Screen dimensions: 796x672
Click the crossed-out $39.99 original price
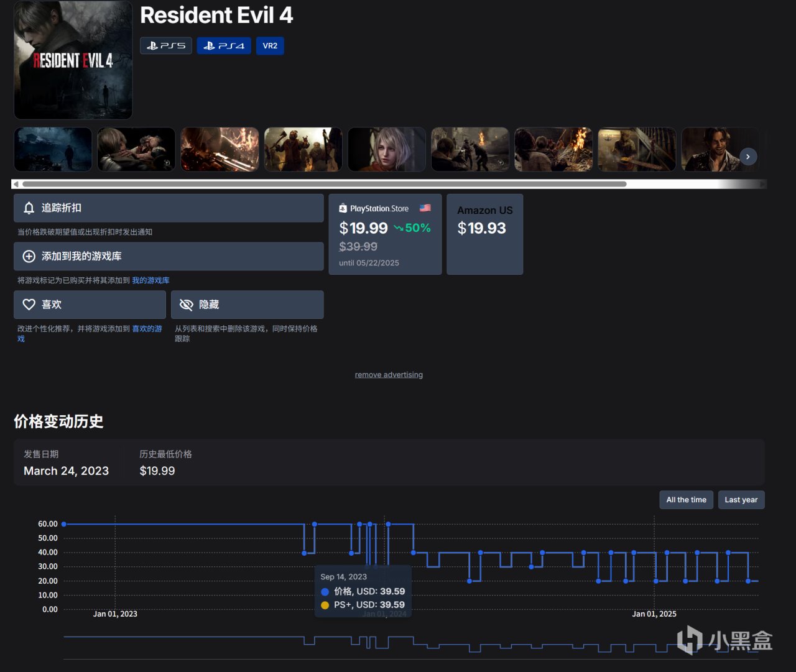click(358, 247)
